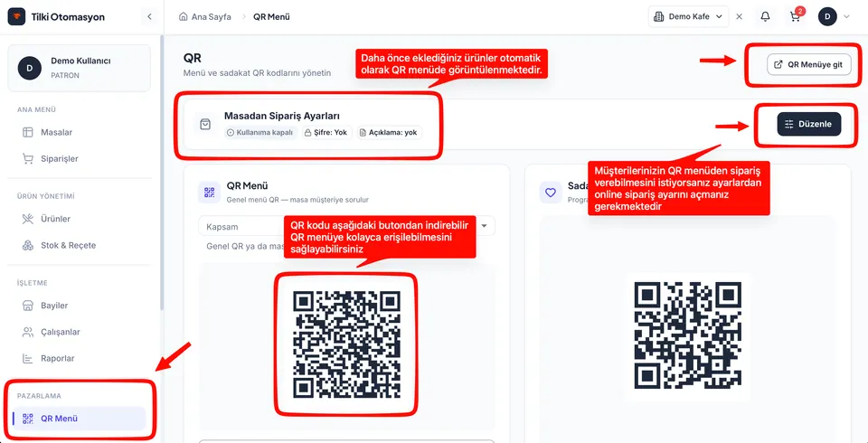
Task: Click the Çalışanlar people icon
Action: pyautogui.click(x=28, y=333)
